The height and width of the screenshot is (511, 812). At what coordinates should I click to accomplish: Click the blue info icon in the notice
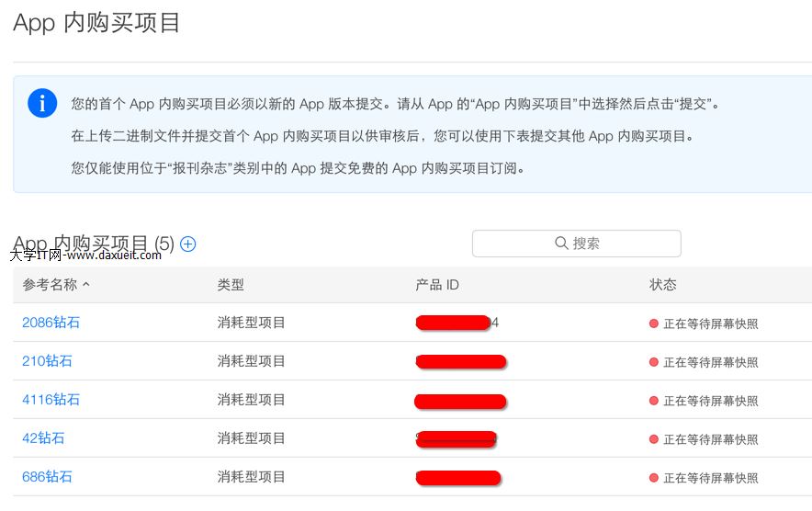42,103
